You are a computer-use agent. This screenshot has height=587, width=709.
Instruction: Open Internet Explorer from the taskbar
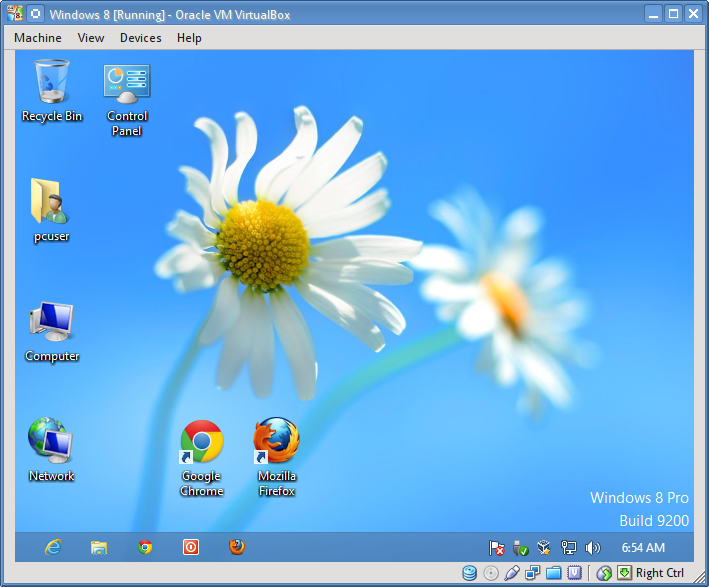[53, 547]
